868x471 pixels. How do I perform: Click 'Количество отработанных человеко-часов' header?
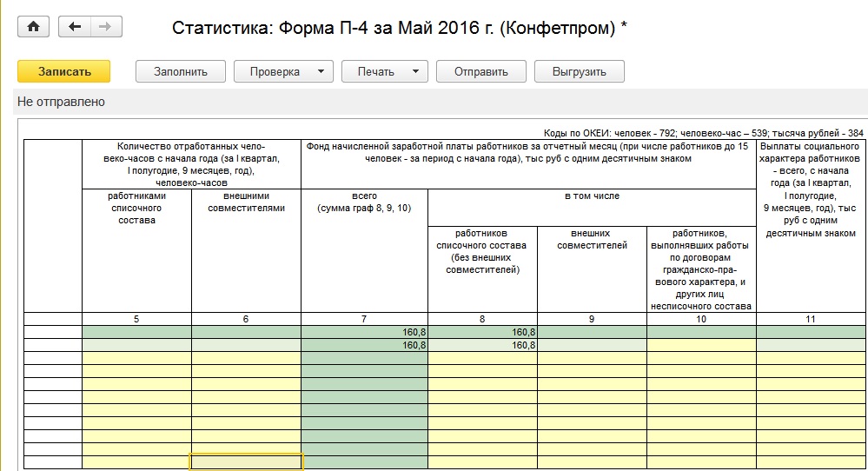(191, 164)
